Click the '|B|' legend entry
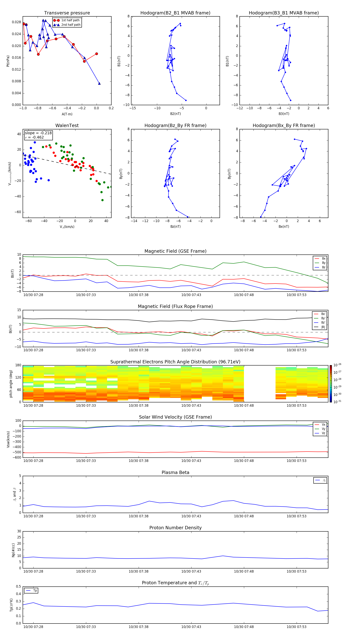This screenshot has width=351, height=644. pyautogui.click(x=320, y=327)
